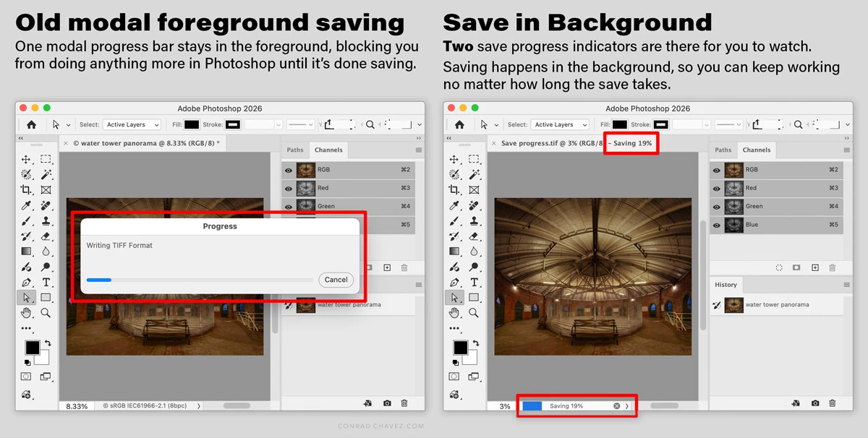Select the Gradient tool in right window

click(454, 252)
